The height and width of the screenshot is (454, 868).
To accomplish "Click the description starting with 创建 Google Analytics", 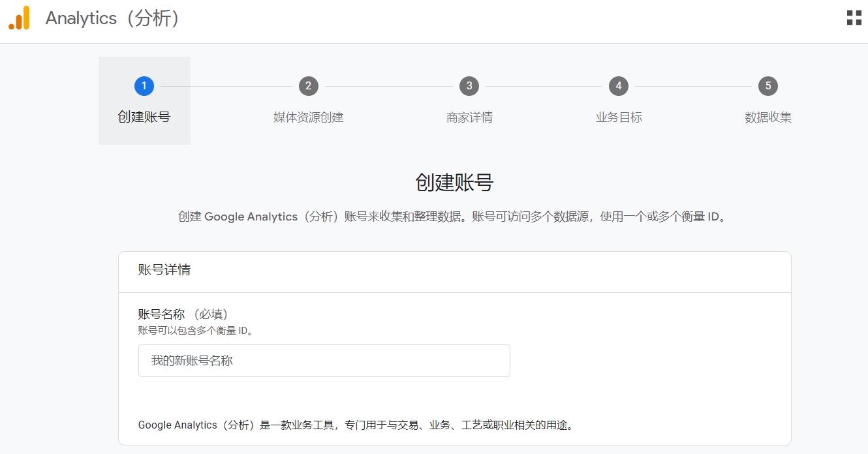I will 452,217.
